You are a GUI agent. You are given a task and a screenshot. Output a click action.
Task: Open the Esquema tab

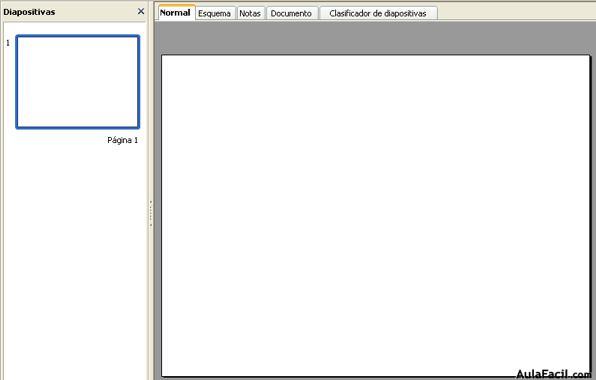(x=214, y=13)
